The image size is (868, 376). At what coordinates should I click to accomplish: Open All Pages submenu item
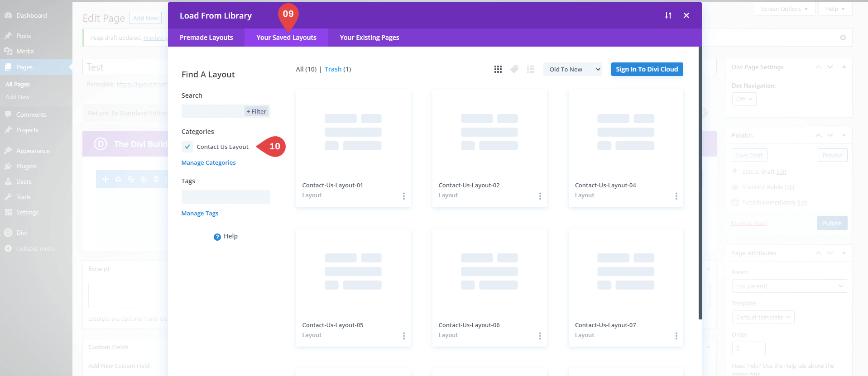point(18,84)
